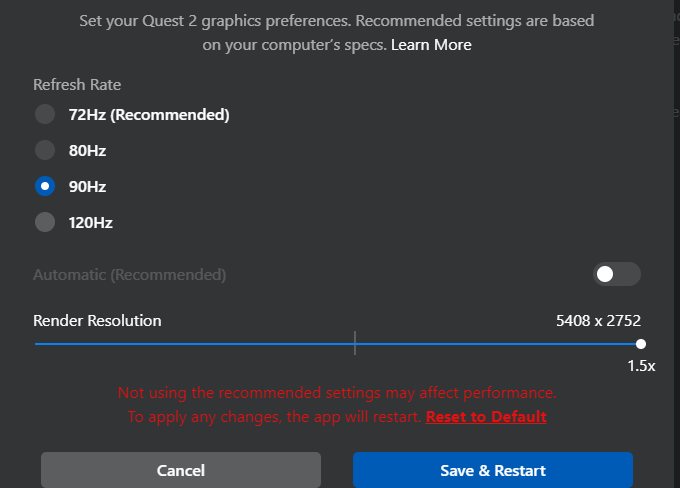
Task: Enable the Automatic (Recommended) toggle switch
Action: tap(616, 274)
